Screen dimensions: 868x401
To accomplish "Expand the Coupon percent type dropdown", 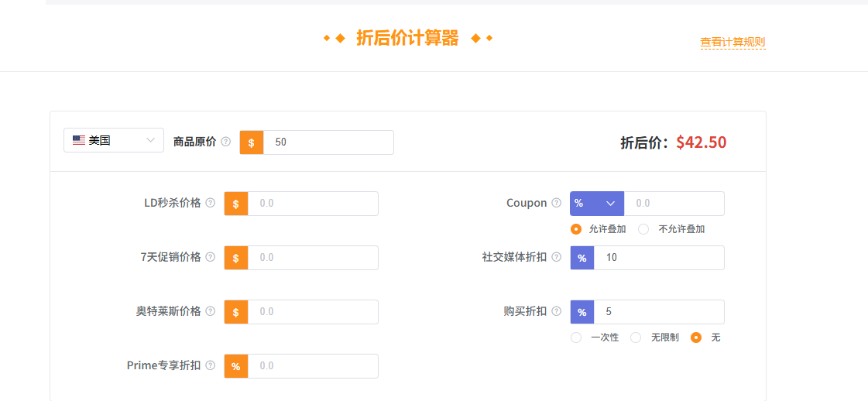I will pyautogui.click(x=597, y=204).
